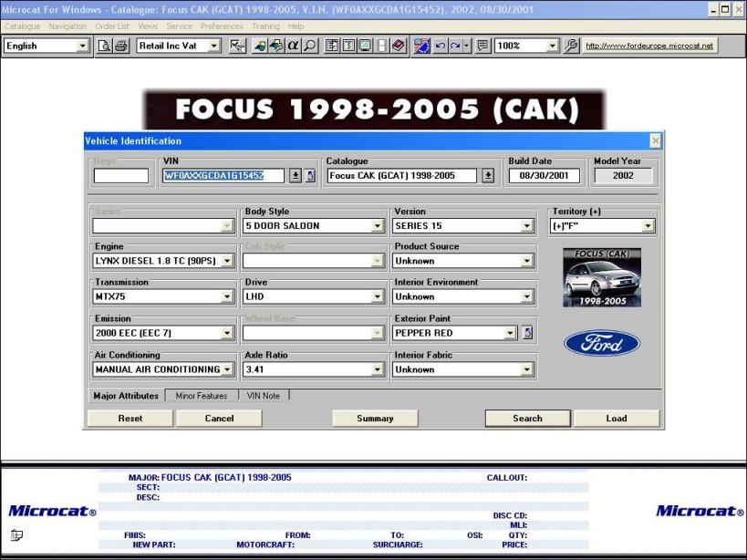Click the wrench icon beside zoom box
The image size is (747, 560).
572,46
